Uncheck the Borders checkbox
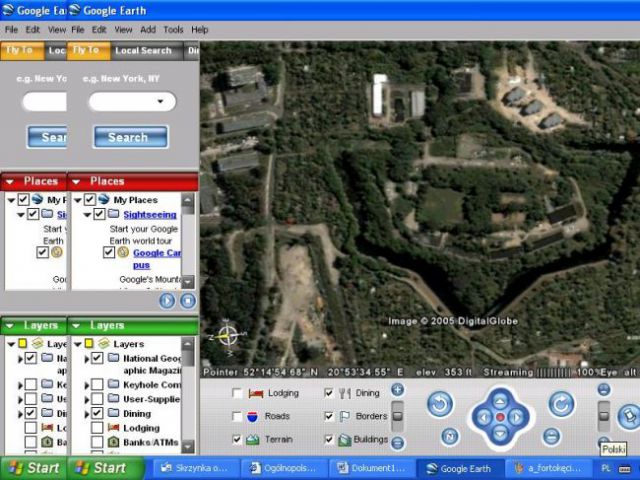Image resolution: width=640 pixels, height=480 pixels. tap(329, 416)
